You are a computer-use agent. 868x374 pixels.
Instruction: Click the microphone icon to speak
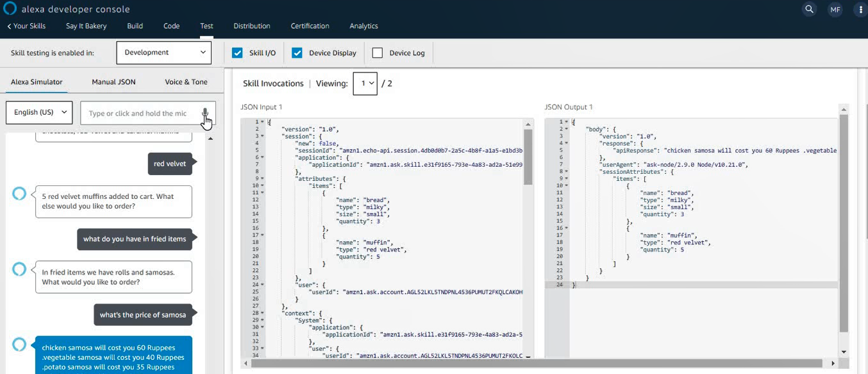coord(205,114)
